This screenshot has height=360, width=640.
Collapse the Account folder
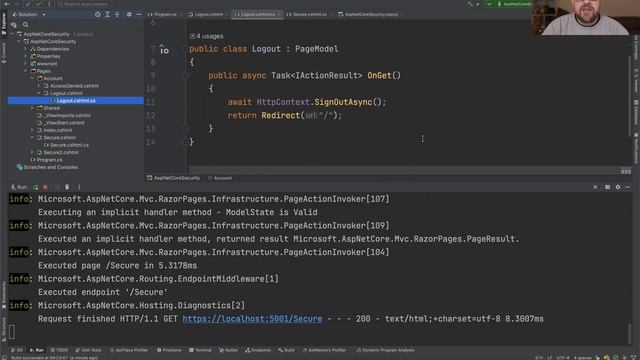click(x=32, y=78)
